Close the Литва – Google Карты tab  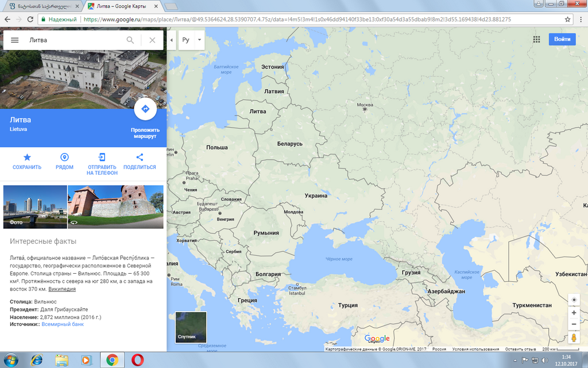point(156,6)
